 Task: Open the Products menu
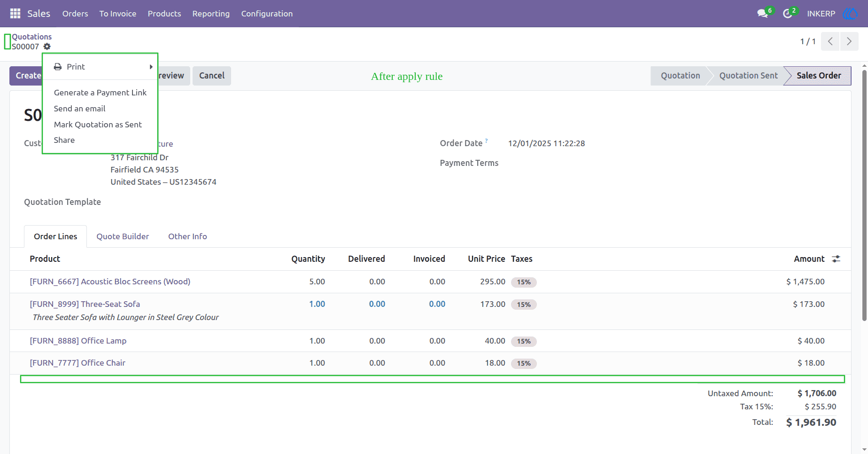pyautogui.click(x=164, y=14)
